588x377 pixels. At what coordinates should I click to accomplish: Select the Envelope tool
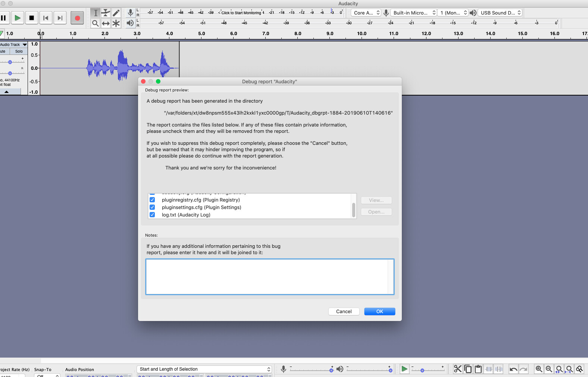tap(106, 13)
